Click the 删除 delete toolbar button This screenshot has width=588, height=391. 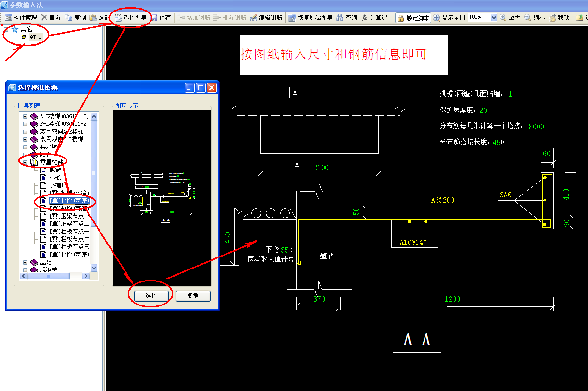(x=51, y=18)
